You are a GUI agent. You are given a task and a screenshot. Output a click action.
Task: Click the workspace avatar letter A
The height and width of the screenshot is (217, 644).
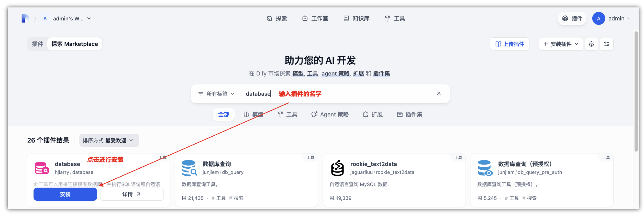45,18
